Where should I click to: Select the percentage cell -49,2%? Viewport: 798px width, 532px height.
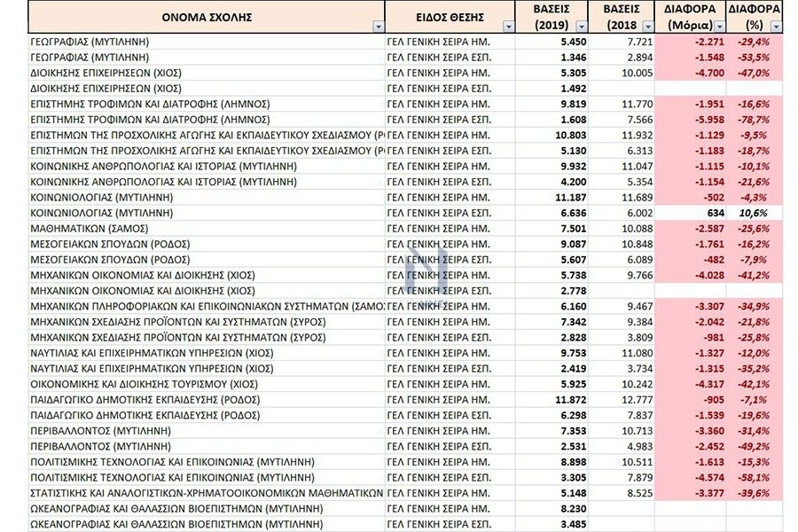click(x=755, y=447)
